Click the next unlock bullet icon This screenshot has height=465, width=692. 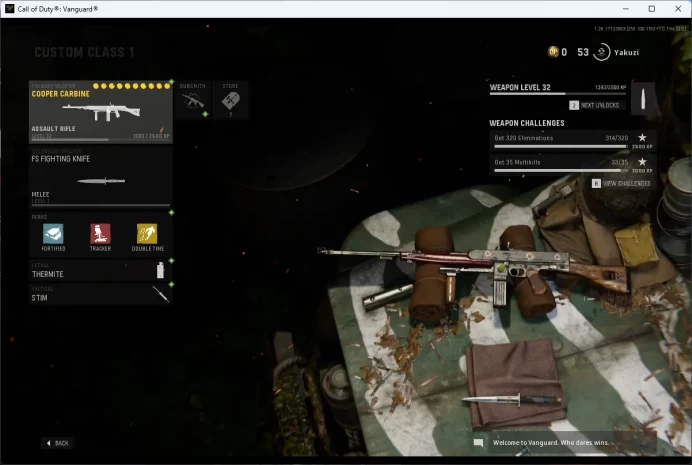pos(643,98)
